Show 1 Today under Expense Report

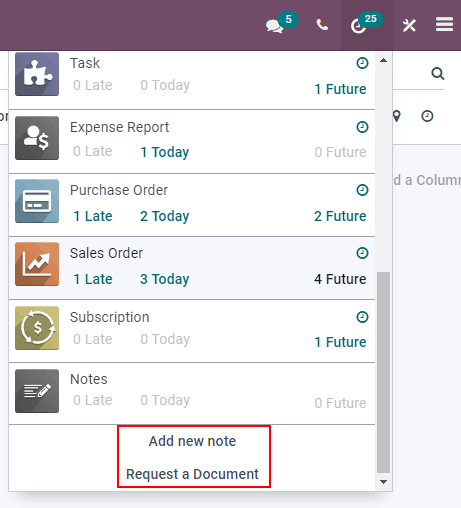[165, 152]
